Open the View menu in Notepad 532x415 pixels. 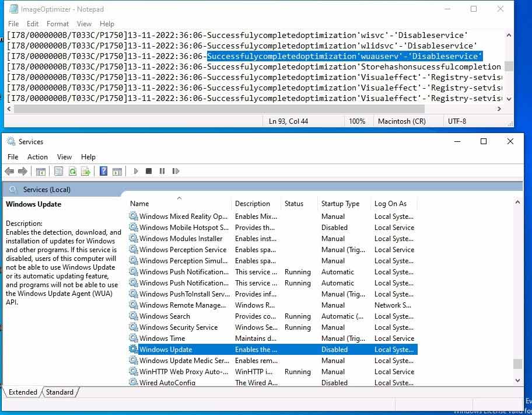(84, 24)
